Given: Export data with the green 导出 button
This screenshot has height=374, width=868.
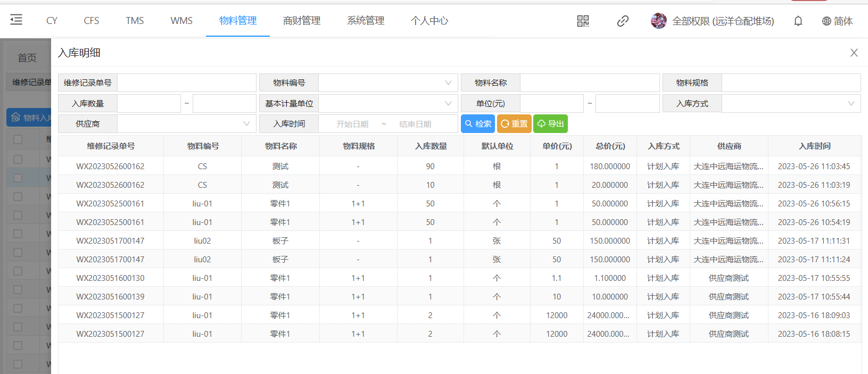Looking at the screenshot, I should click(x=550, y=124).
